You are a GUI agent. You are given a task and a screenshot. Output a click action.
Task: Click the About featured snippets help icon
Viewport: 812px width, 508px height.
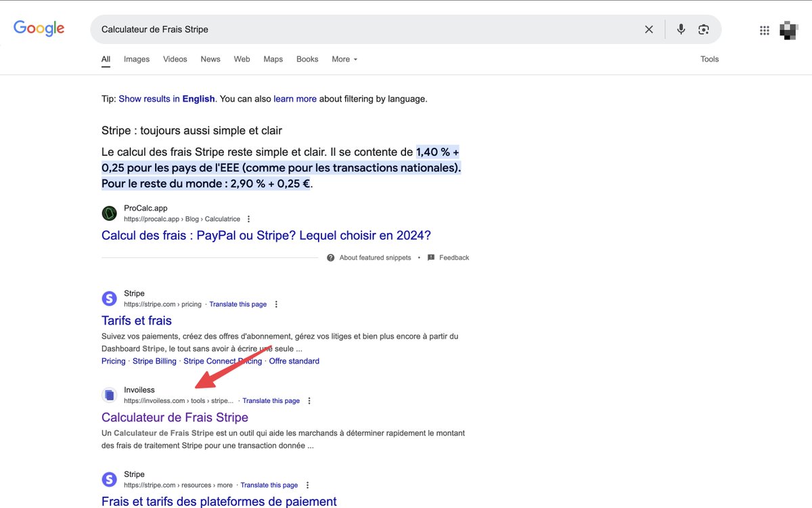point(330,257)
